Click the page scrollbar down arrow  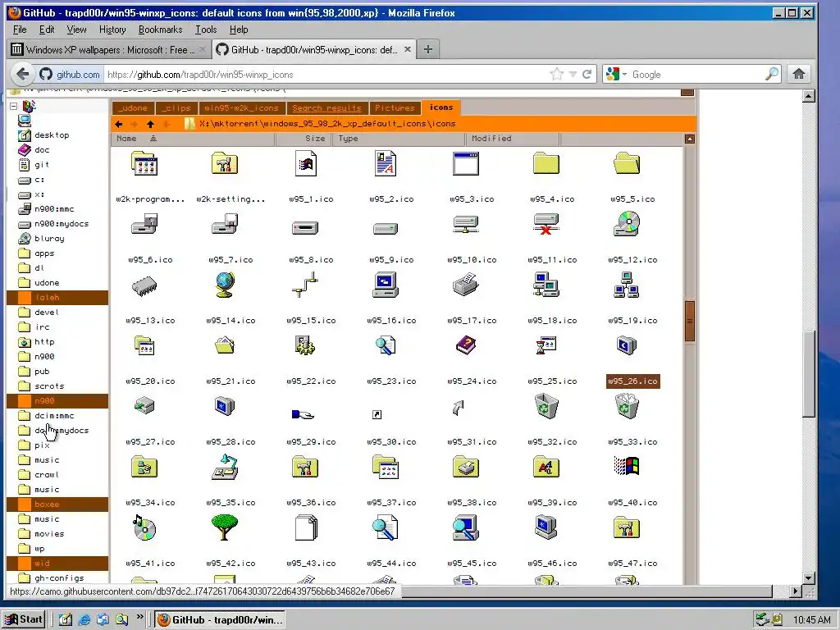point(809,578)
